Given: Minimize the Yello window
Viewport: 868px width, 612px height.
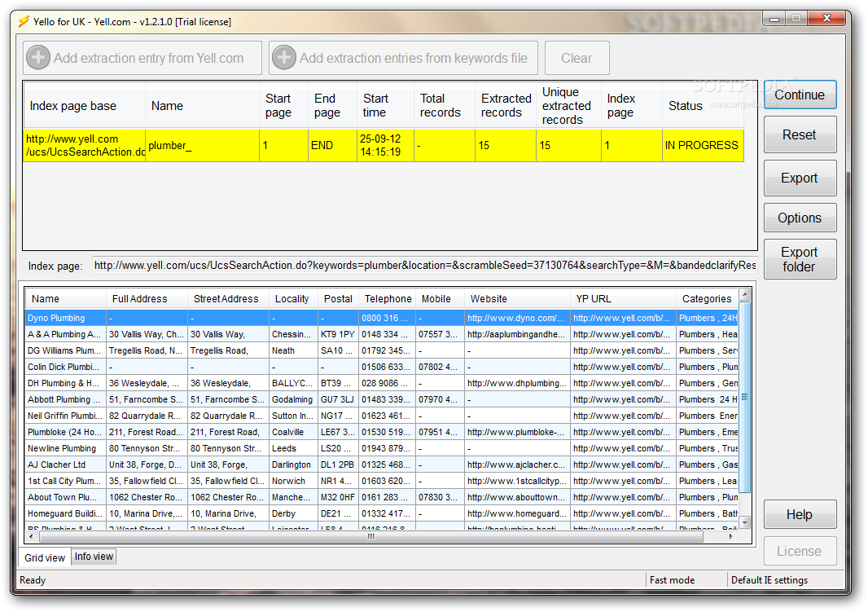Looking at the screenshot, I should pyautogui.click(x=774, y=19).
